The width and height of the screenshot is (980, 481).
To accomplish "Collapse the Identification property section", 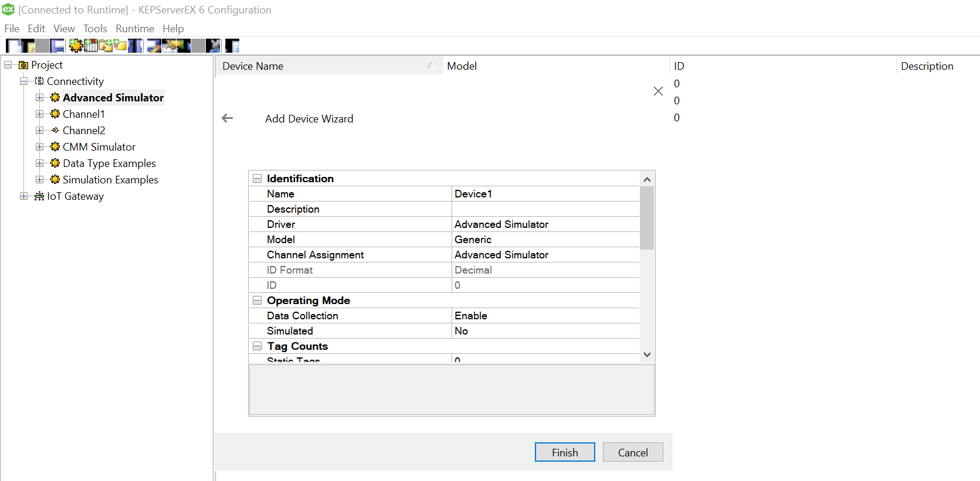I will 257,179.
